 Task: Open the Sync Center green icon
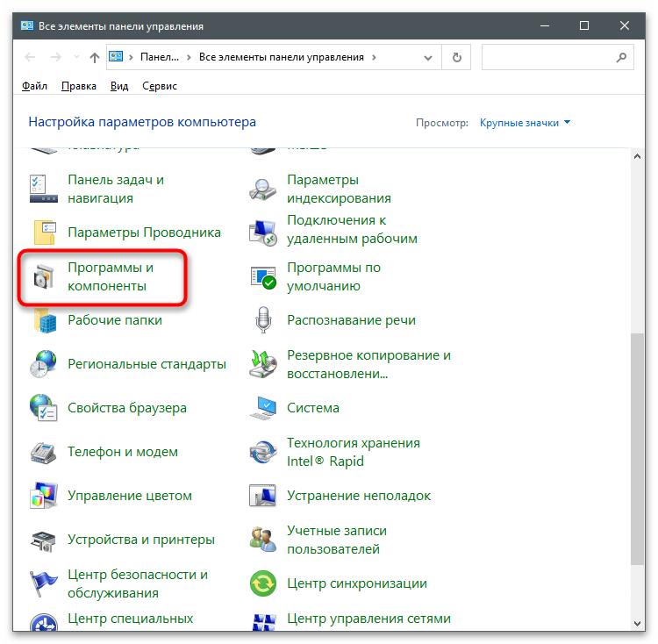(x=263, y=583)
